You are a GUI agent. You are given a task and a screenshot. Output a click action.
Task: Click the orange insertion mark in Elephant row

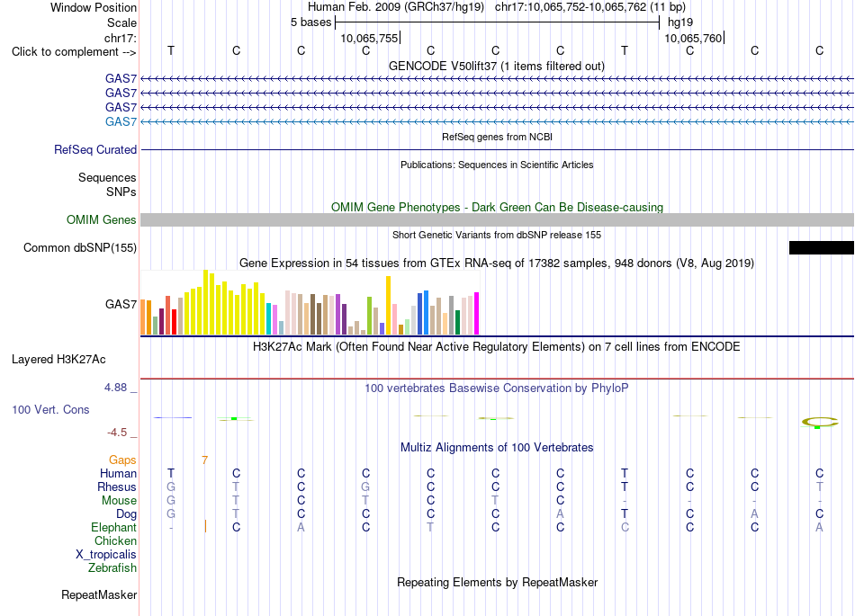click(x=205, y=526)
